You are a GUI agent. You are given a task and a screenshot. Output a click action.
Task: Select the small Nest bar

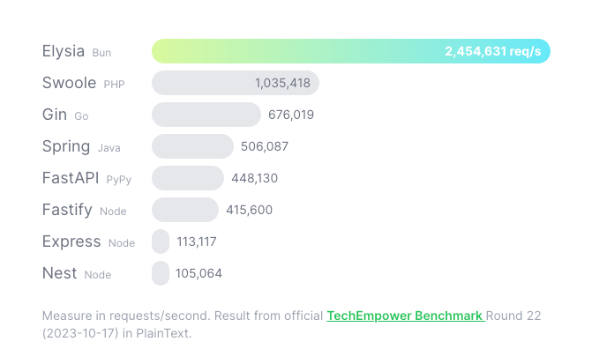(x=161, y=273)
